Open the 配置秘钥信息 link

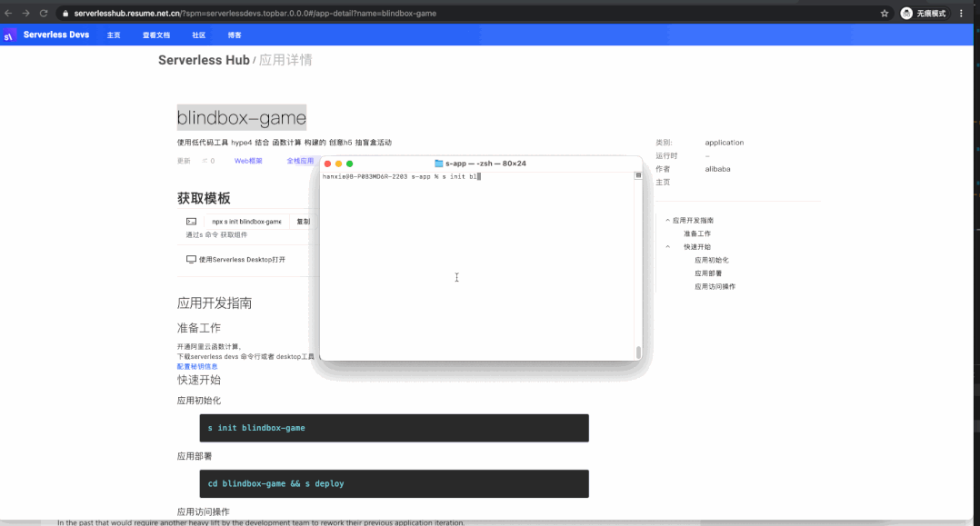pos(197,367)
